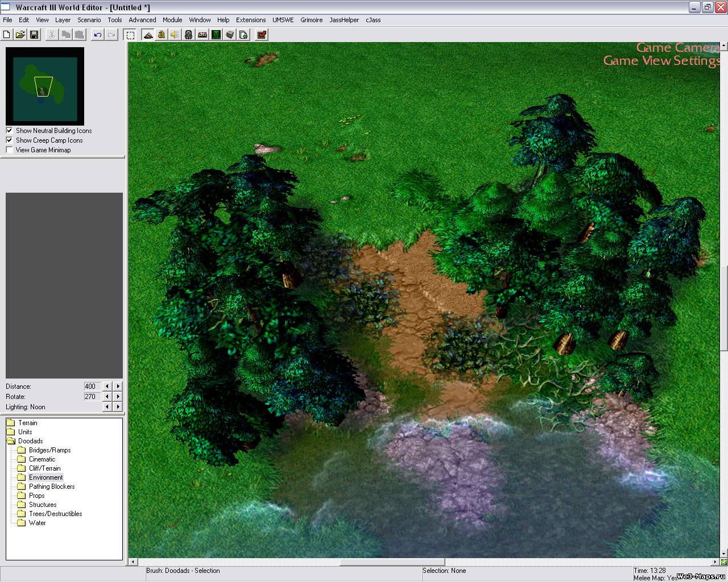Click the minimap preview thumbnail
This screenshot has height=582, width=728.
[45, 86]
